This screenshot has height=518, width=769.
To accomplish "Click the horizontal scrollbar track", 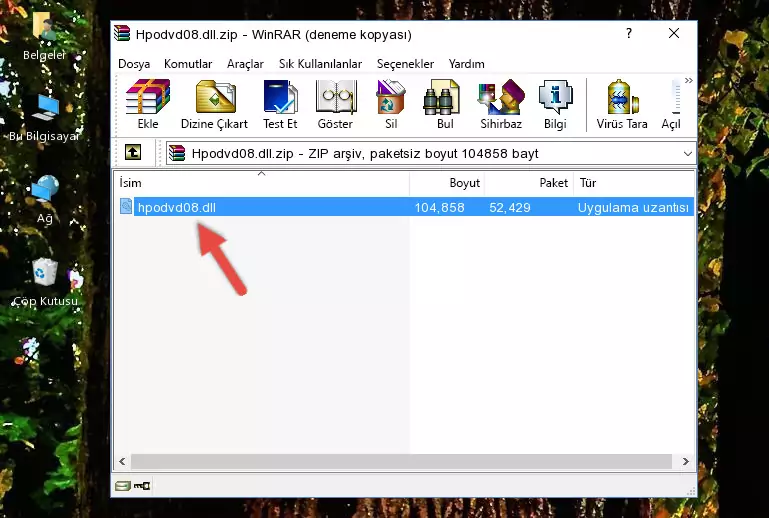I will click(x=401, y=461).
